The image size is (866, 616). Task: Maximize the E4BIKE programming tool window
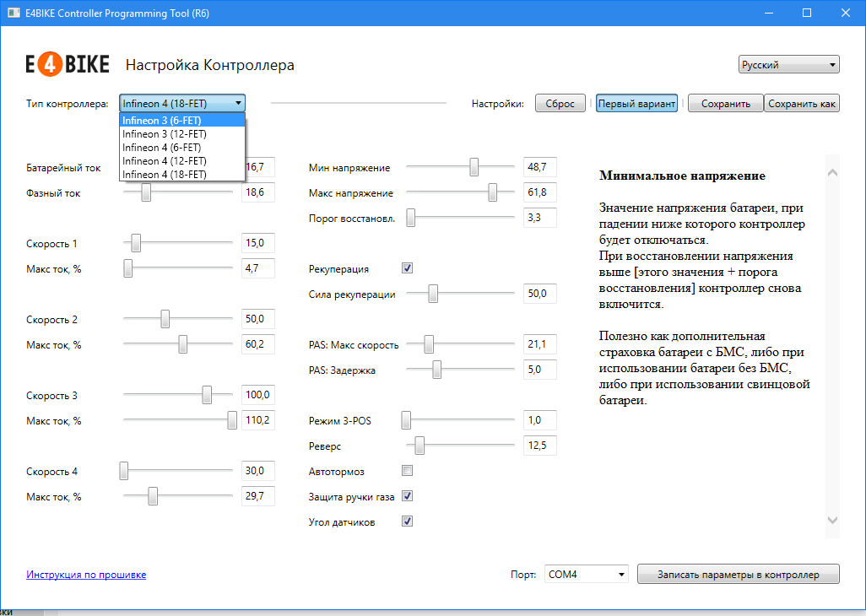click(807, 13)
